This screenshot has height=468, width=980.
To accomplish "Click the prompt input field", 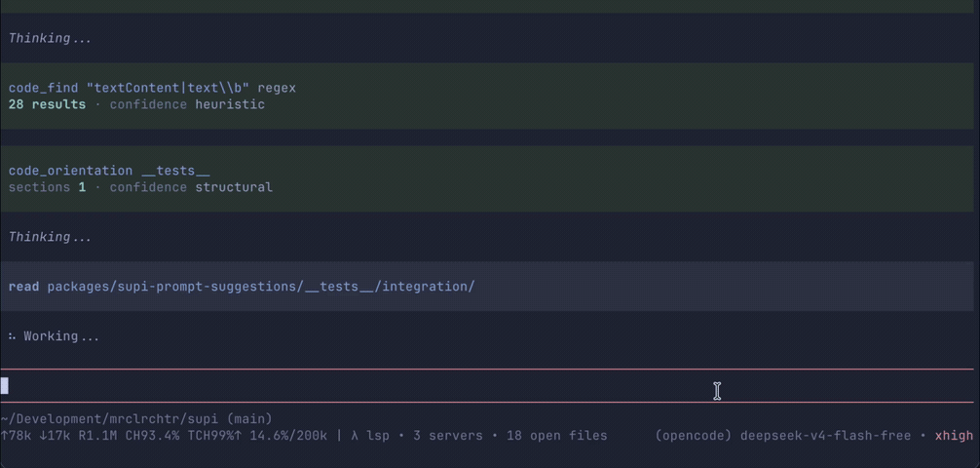I will tap(487, 386).
